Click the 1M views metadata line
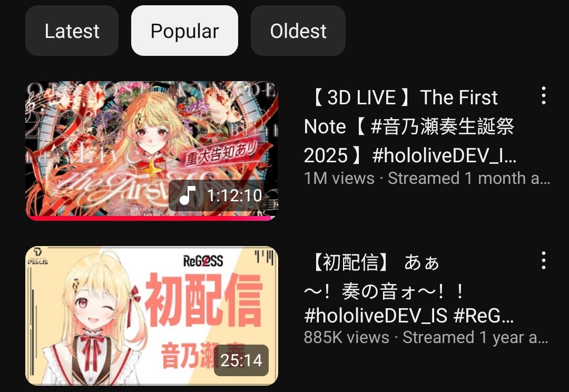 427,178
